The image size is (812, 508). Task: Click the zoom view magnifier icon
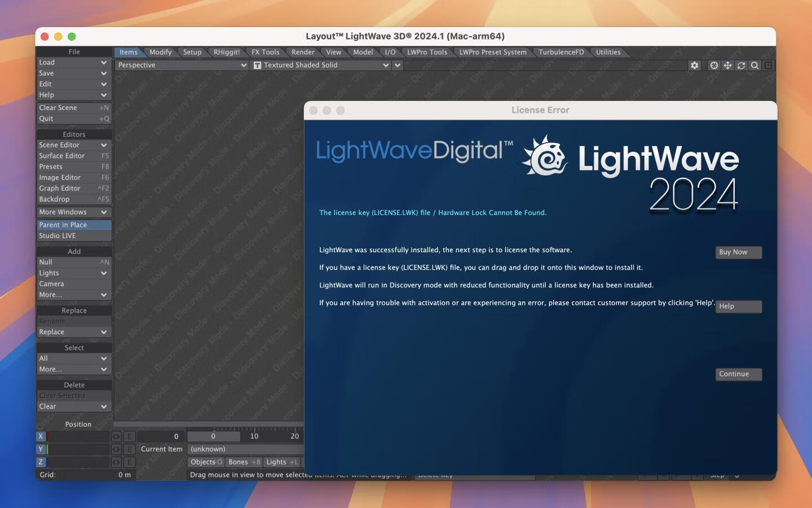click(x=754, y=65)
